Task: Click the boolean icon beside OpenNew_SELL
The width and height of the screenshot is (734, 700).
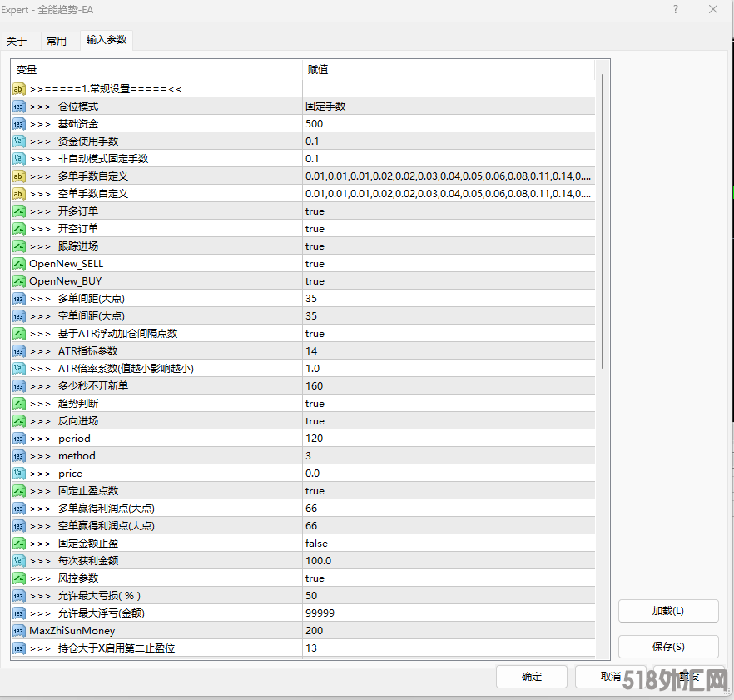Action: point(18,264)
